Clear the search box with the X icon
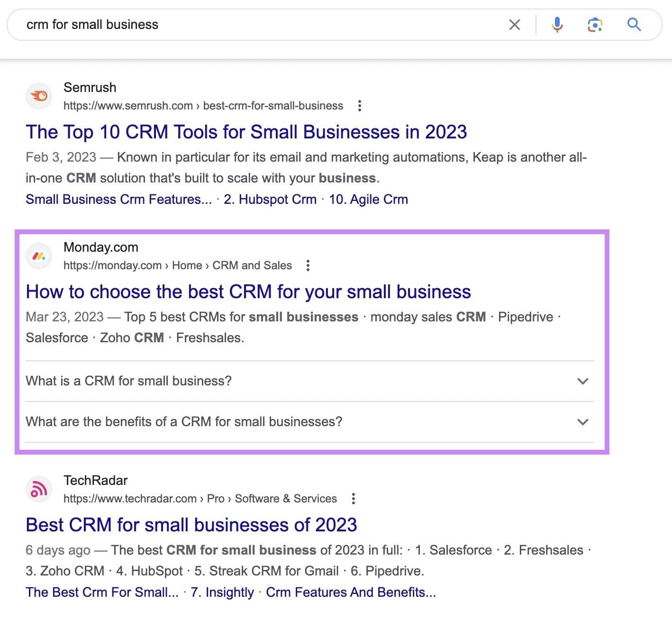Image resolution: width=672 pixels, height=620 pixels. click(x=514, y=25)
